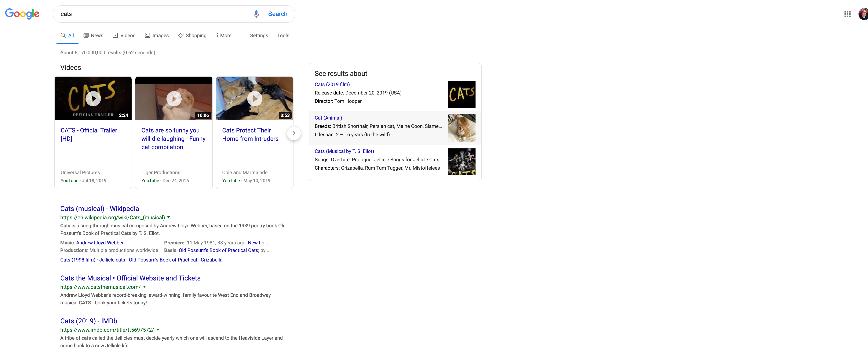Open Settings menu
The height and width of the screenshot is (356, 868).
259,35
